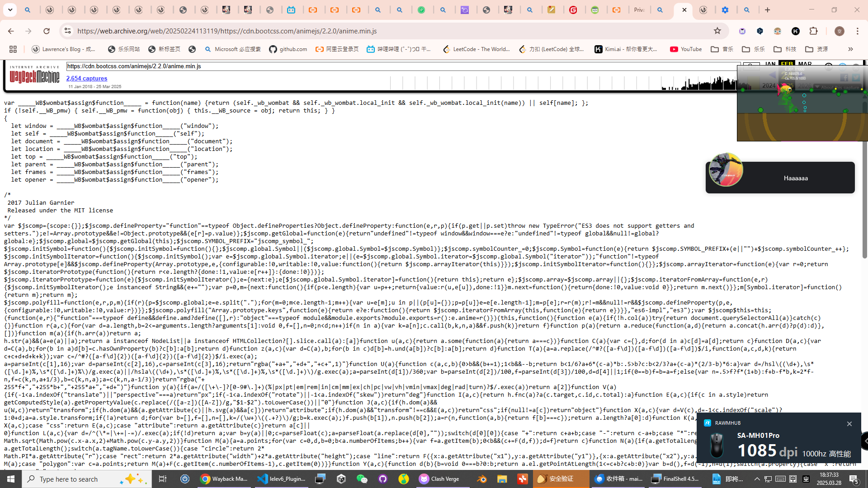Screen dimensions: 868x488
Task: Open the bookmark apps grid icon
Action: click(x=13, y=49)
